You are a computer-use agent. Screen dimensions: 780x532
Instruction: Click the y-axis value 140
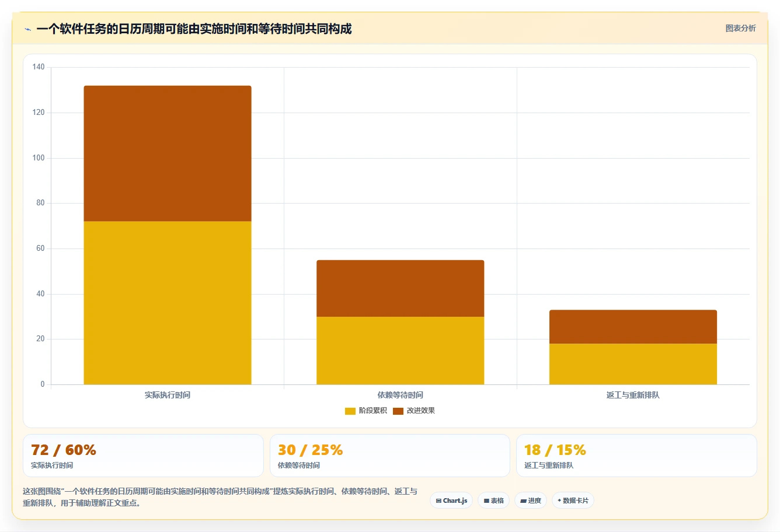tap(39, 67)
